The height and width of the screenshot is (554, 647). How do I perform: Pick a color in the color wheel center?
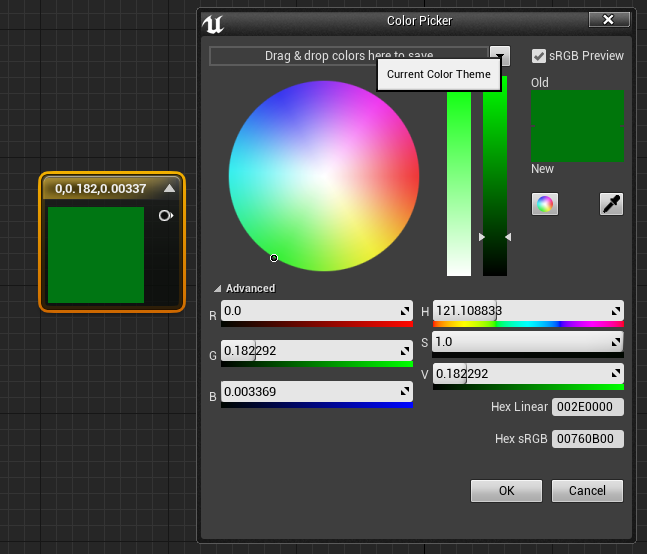[x=324, y=176]
